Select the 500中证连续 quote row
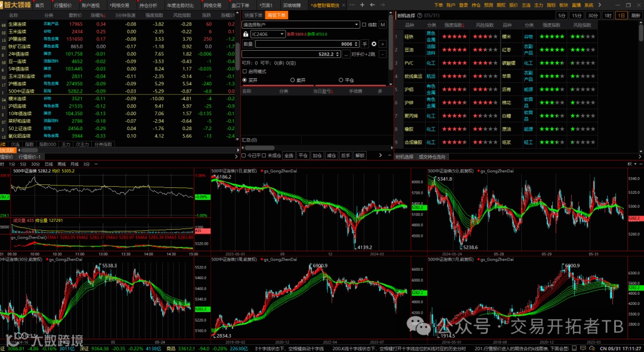This screenshot has width=644, height=352. click(118, 91)
